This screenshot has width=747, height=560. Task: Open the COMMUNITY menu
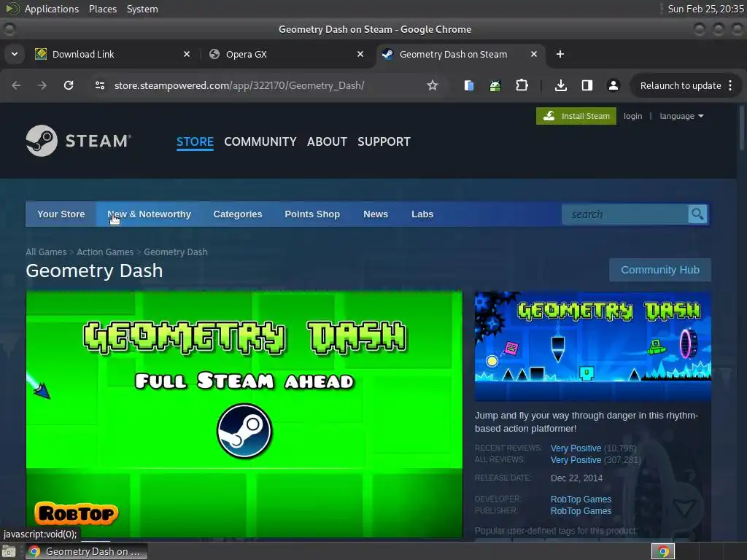tap(260, 141)
